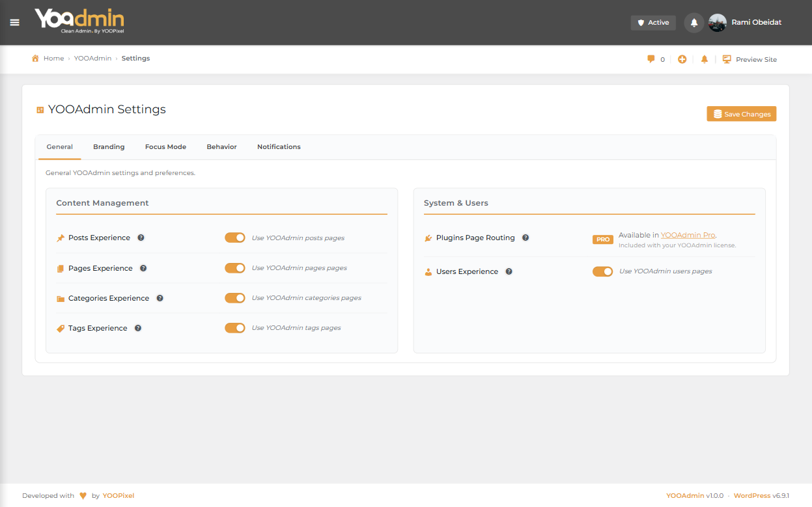Click 'Use YOOAdmin categories pages' label
Screen dimensions: 812x507
coord(307,298)
